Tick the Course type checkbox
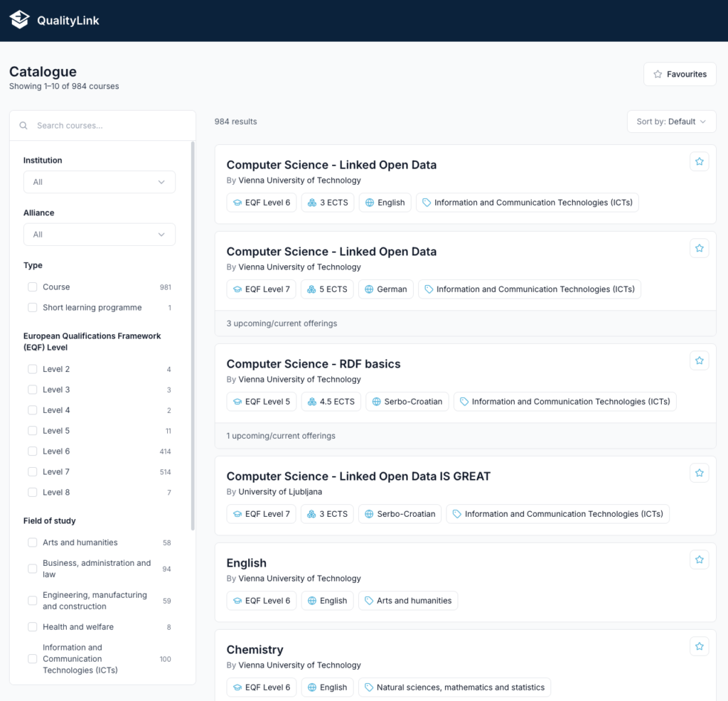728x701 pixels. [33, 287]
